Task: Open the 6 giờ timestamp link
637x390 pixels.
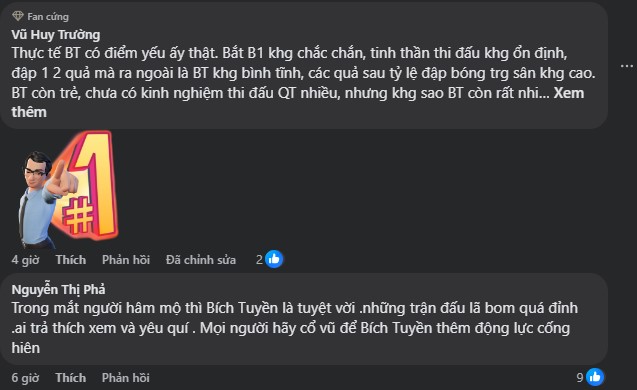Action: [x=25, y=378]
